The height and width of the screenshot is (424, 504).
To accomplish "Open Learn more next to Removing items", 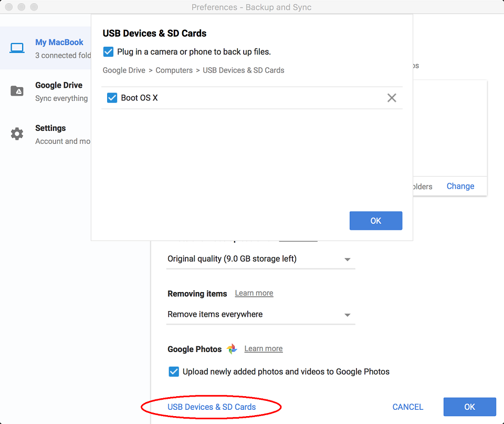I will 254,293.
